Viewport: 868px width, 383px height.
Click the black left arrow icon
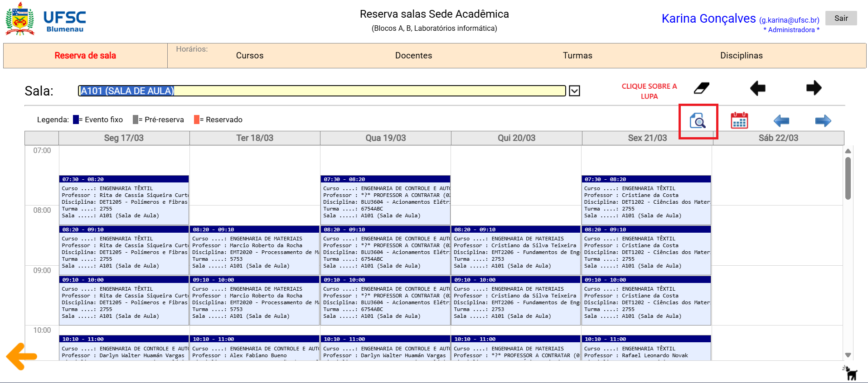757,88
